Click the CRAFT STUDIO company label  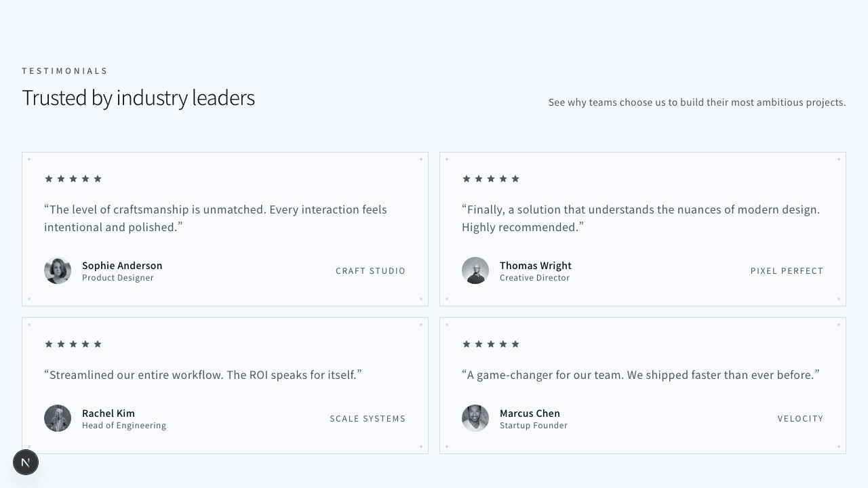[370, 271]
